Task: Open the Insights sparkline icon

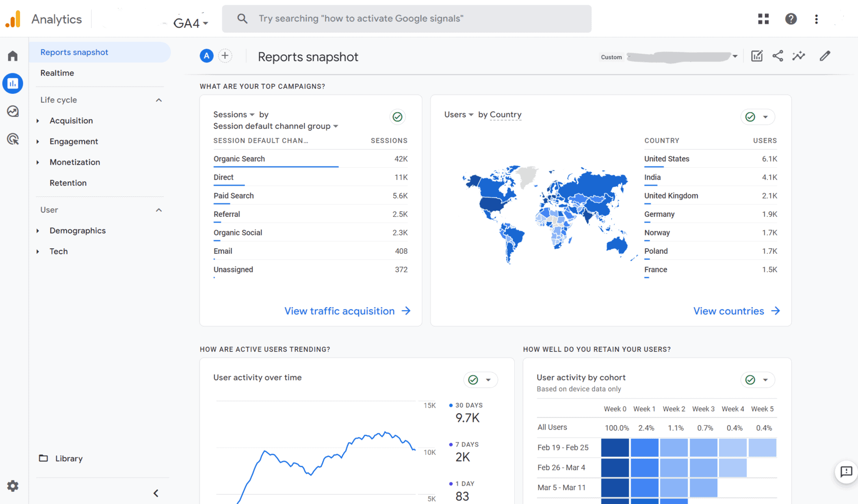Action: [798, 56]
